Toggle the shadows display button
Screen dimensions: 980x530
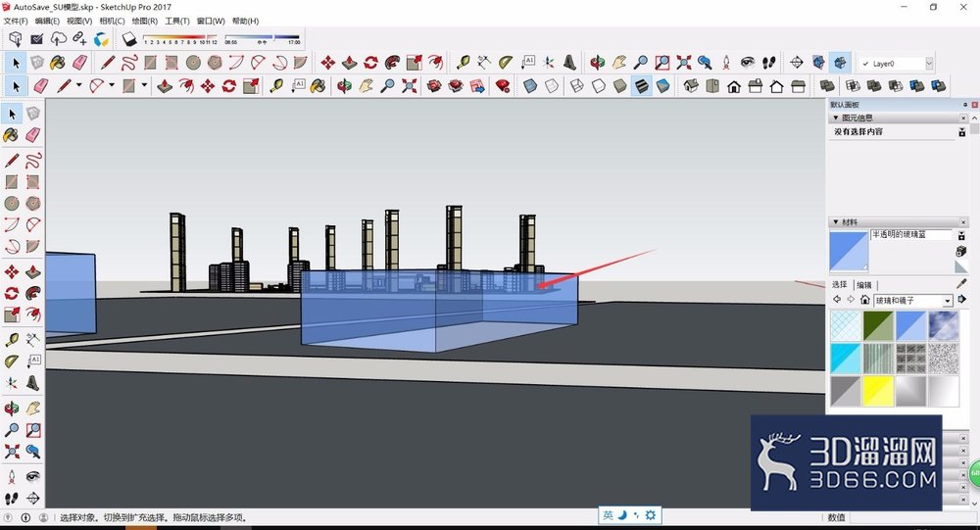129,39
